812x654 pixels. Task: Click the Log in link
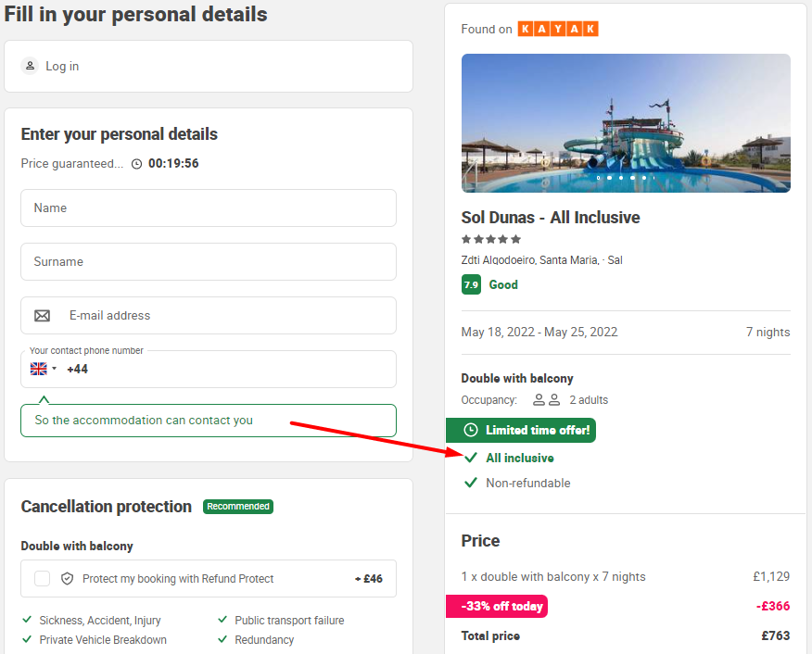pyautogui.click(x=62, y=66)
